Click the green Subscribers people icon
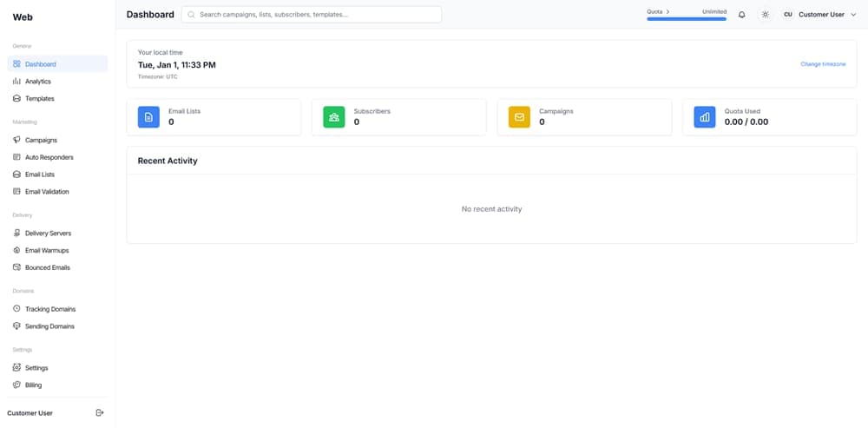Screen dimensions: 868x428 pos(334,117)
